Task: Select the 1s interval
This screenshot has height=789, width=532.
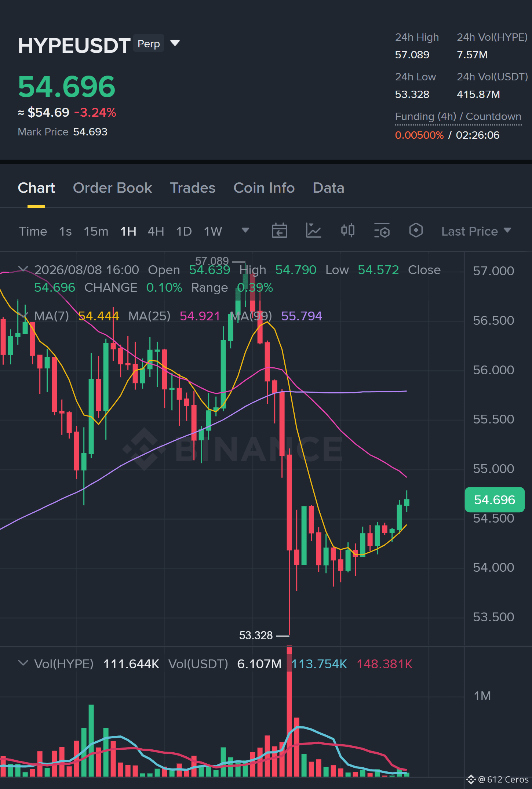Action: pyautogui.click(x=65, y=231)
